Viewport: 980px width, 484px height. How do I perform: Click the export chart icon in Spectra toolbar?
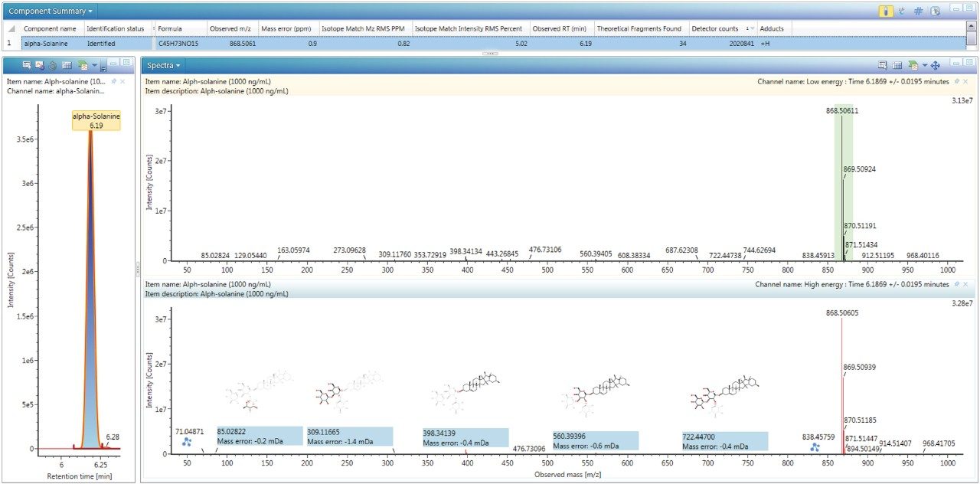(x=913, y=66)
